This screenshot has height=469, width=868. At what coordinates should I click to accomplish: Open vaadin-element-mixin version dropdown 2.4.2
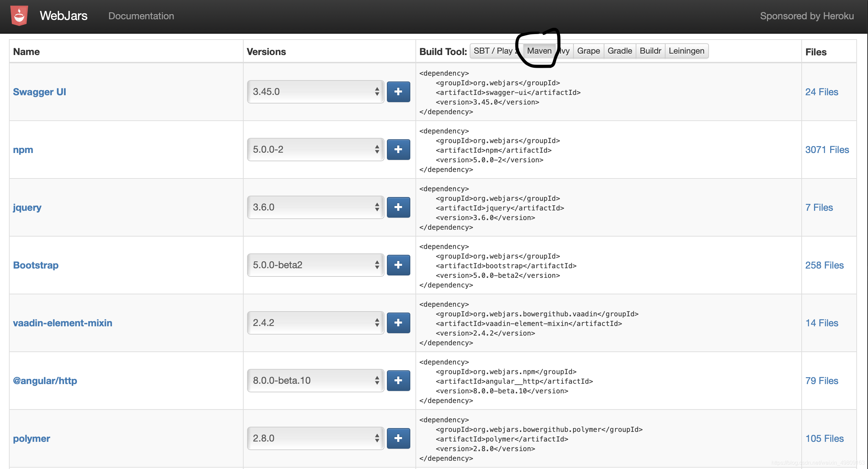(315, 323)
